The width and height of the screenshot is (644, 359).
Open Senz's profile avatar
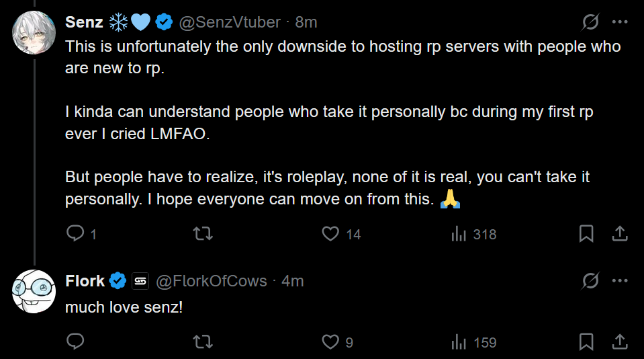point(34,32)
